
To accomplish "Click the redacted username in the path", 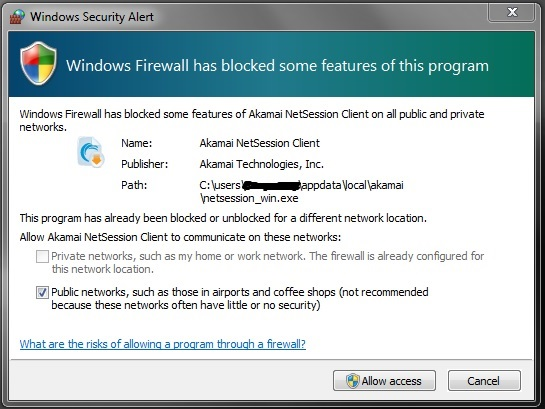I will tap(272, 186).
